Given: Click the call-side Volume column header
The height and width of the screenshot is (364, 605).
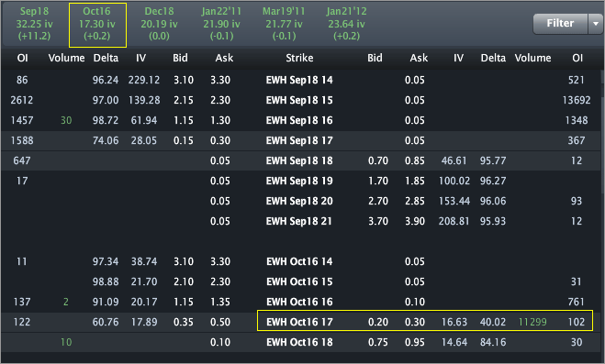Looking at the screenshot, I should coord(66,58).
